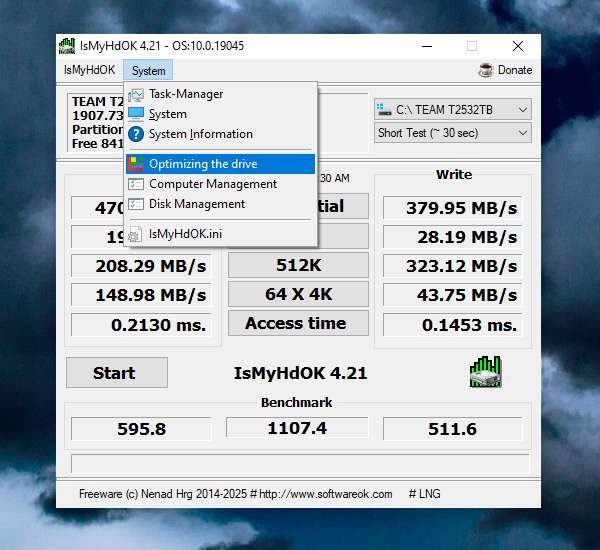The height and width of the screenshot is (550, 600).
Task: Click the Computer Management checklist icon
Action: click(x=136, y=184)
